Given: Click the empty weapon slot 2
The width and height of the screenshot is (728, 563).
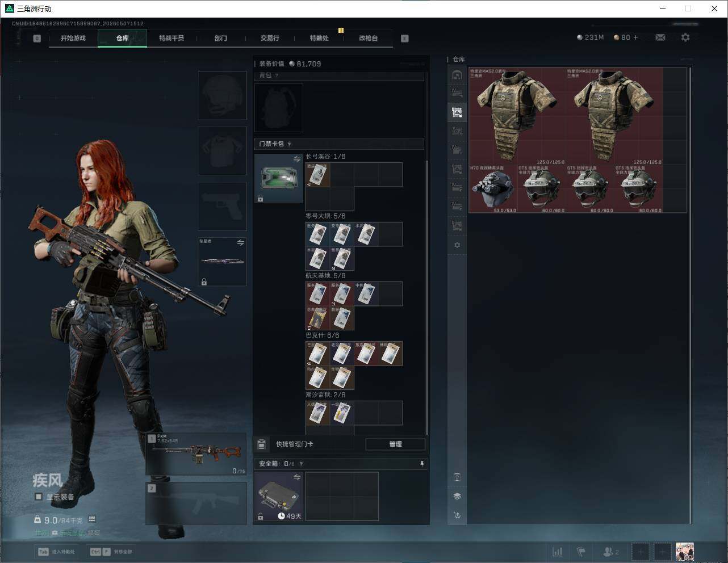Looking at the screenshot, I should [x=196, y=503].
